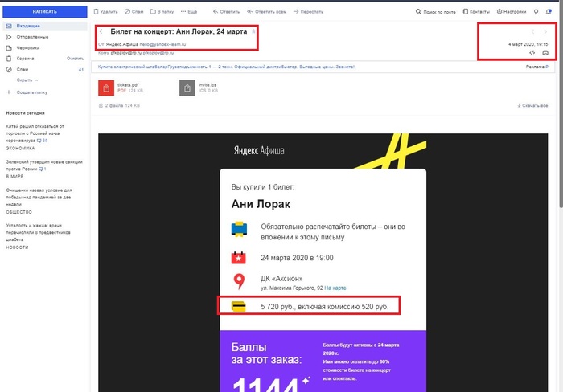This screenshot has width=563, height=392.
Task: Click the plus icon beside Создать папку
Action: tap(9, 92)
